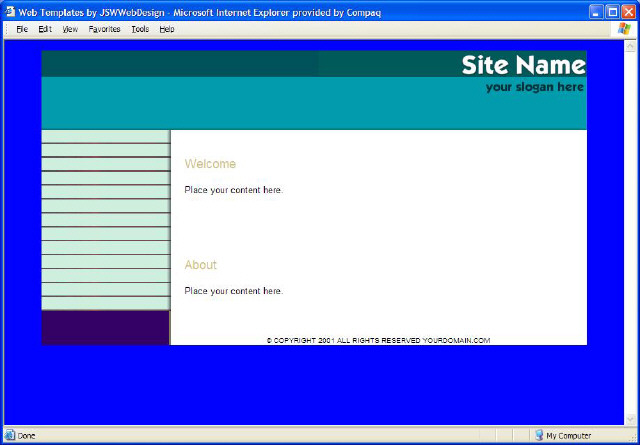Screen dimensions: 640x445
Task: Click the copyright footer text
Action: pyautogui.click(x=378, y=340)
